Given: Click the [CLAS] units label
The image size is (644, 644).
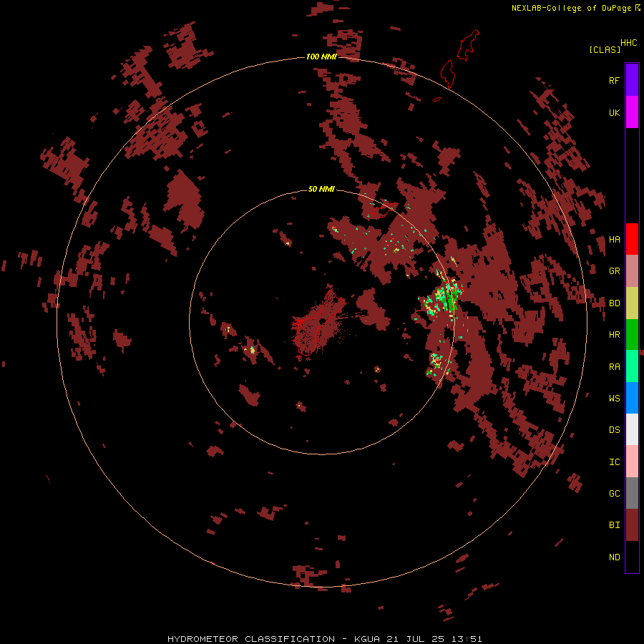Looking at the screenshot, I should click(605, 49).
